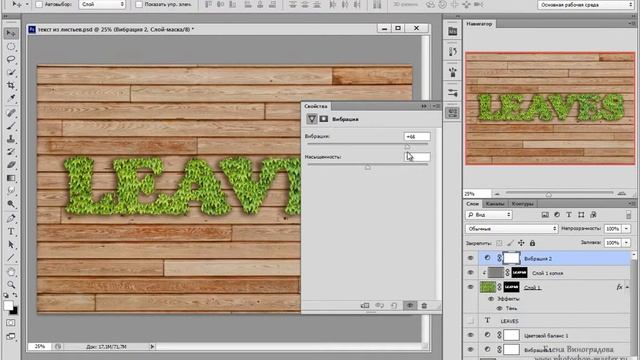Screen dimensions: 640x360
Task: Adjust the Вибрация slider handle
Action: coord(407,147)
